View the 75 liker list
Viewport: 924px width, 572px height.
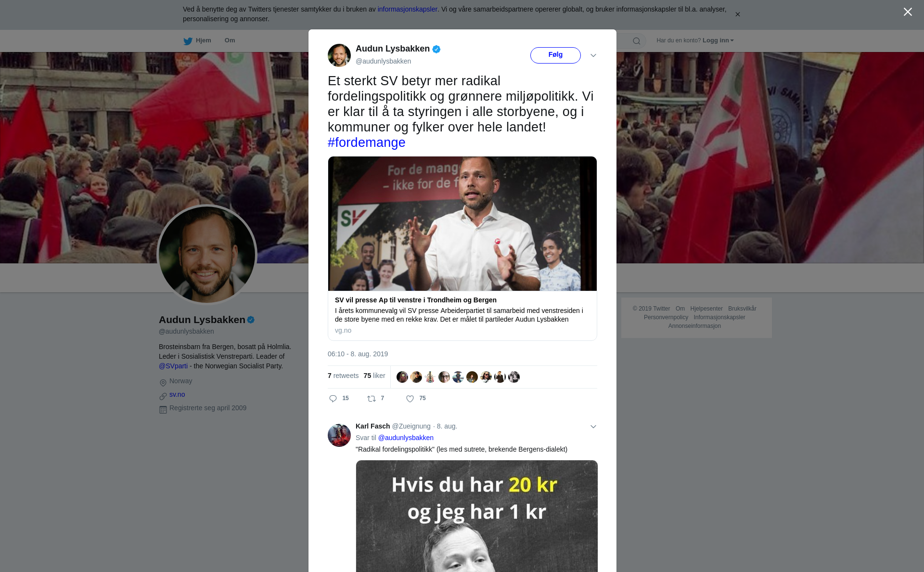tap(374, 376)
